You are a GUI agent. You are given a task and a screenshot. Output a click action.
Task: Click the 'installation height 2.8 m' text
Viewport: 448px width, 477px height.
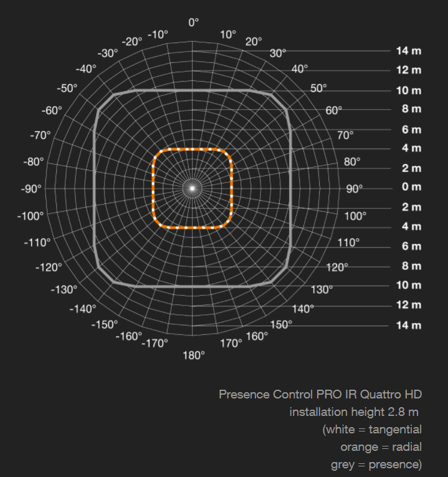[x=353, y=412]
